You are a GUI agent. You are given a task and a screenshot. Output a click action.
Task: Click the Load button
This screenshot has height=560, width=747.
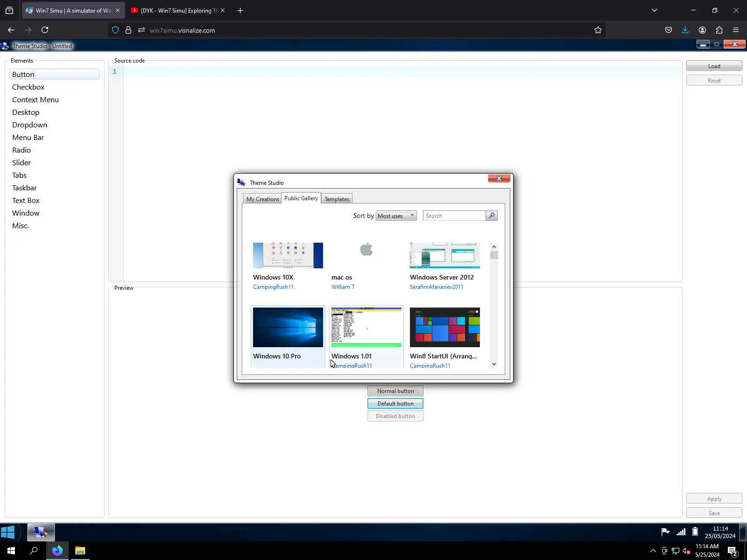(714, 66)
